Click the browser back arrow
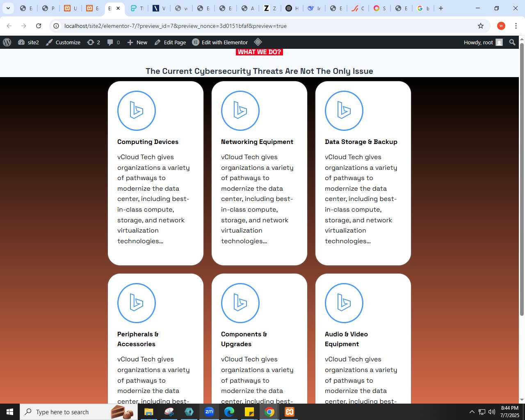Viewport: 525px width, 420px height. (9, 26)
